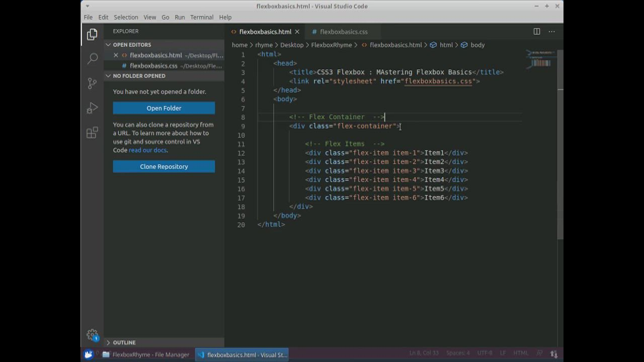
Task: Expand the Outline panel
Action: [124, 342]
